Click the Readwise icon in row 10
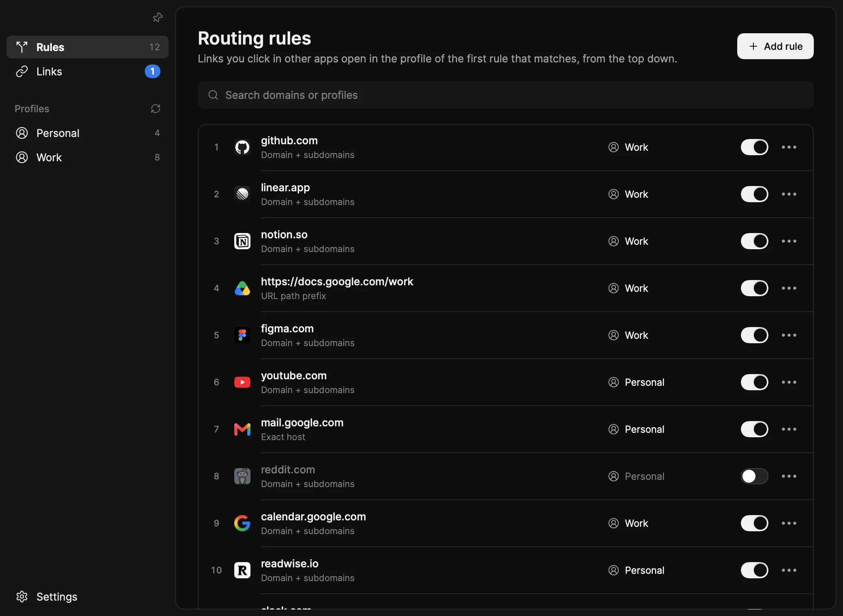 242,570
